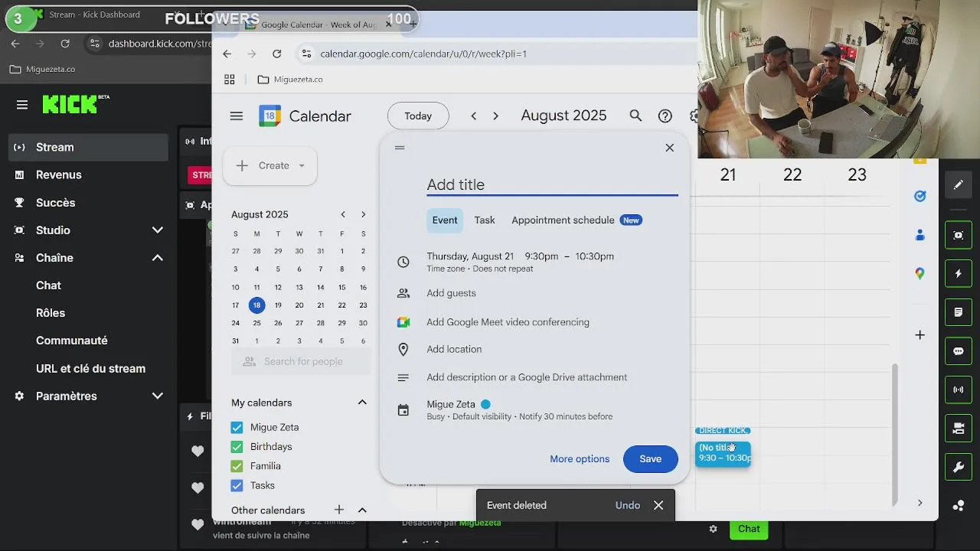Save the new event

[x=651, y=459]
